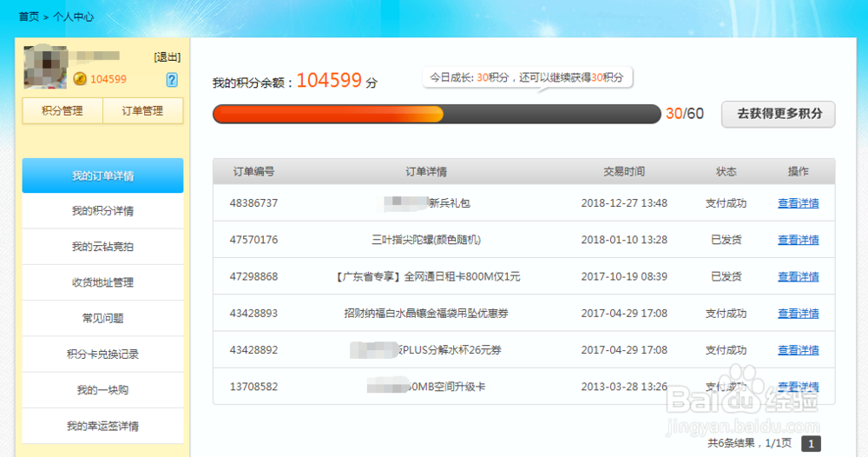Click 支付成功 status of order 48386737
This screenshot has height=457, width=868.
(726, 203)
